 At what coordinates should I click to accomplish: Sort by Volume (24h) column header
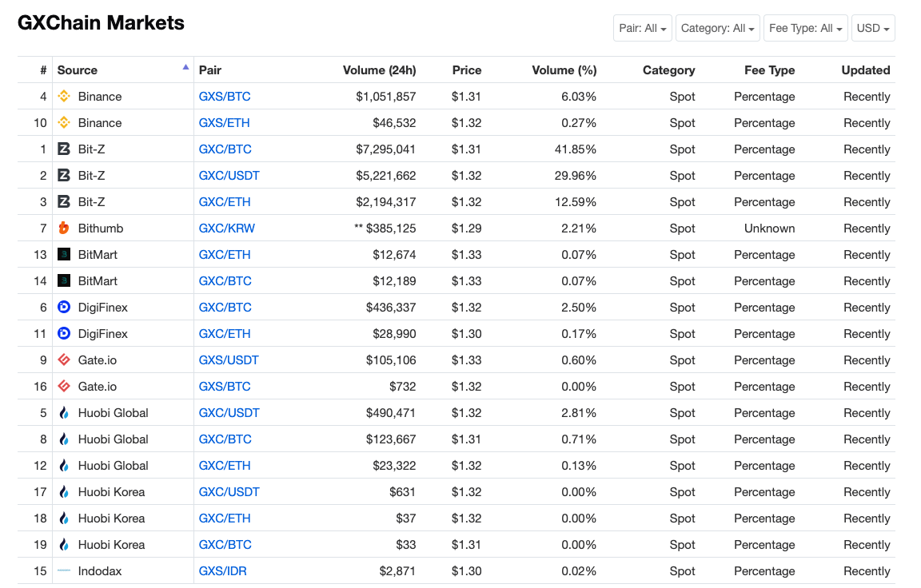(x=380, y=70)
